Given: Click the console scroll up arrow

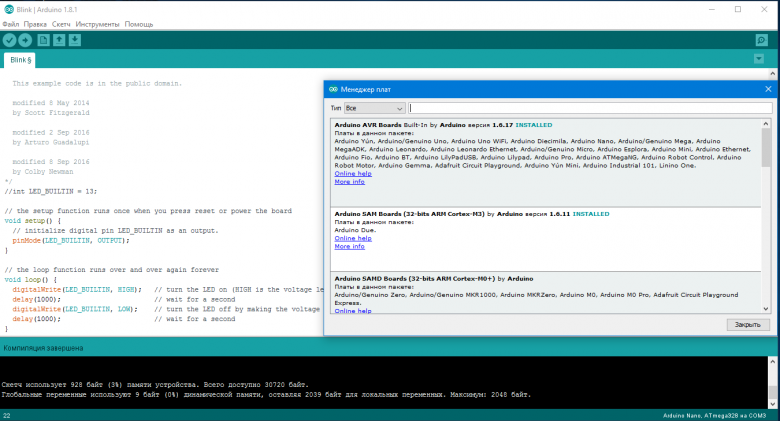Looking at the screenshot, I should click(773, 362).
